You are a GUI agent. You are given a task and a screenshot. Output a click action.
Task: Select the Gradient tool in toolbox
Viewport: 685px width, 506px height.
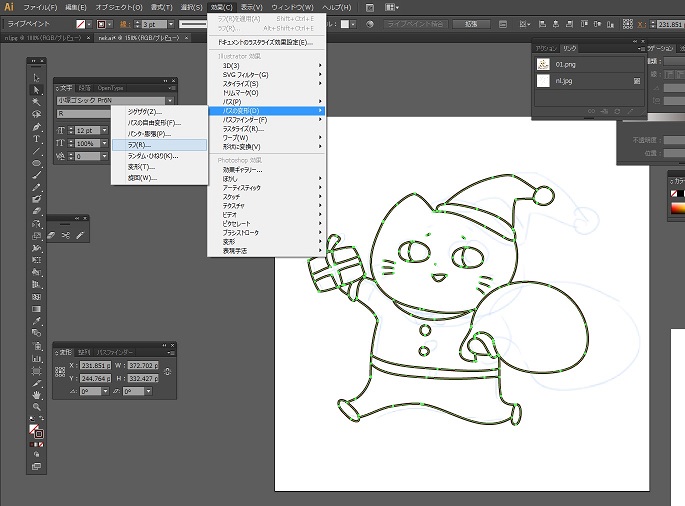[36, 309]
